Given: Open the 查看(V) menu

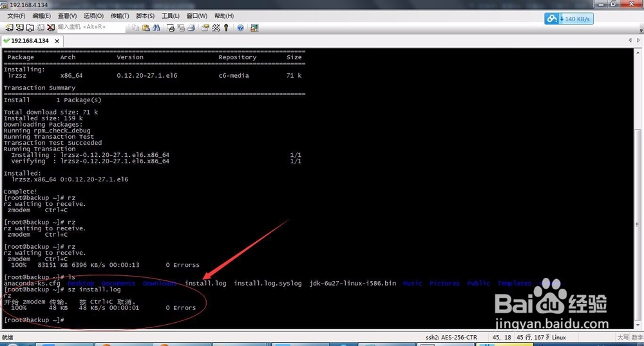Looking at the screenshot, I should 68,15.
